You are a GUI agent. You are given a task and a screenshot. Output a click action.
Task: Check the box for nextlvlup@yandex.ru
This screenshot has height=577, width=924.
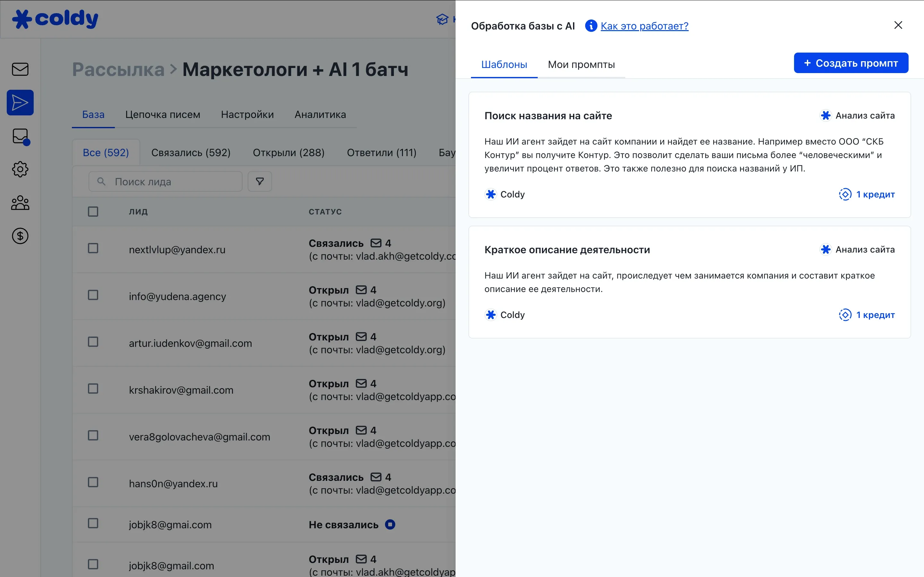93,248
